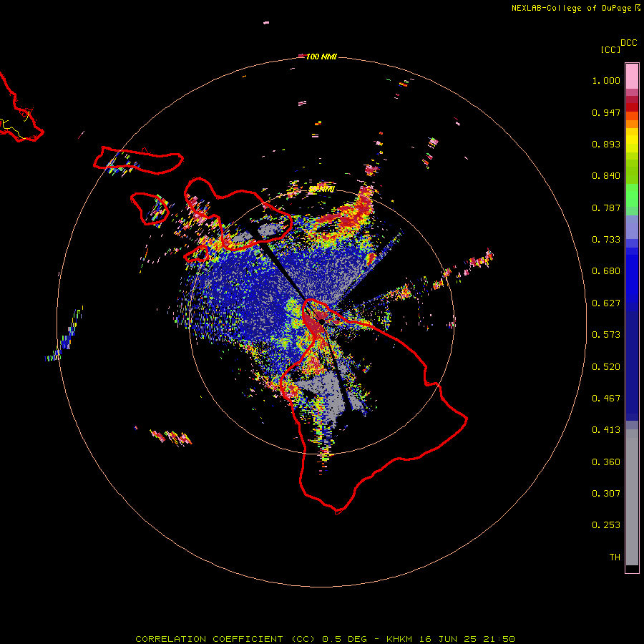The image size is (644, 644).
Task: Click the 0.627 color scale value
Action: click(606, 303)
